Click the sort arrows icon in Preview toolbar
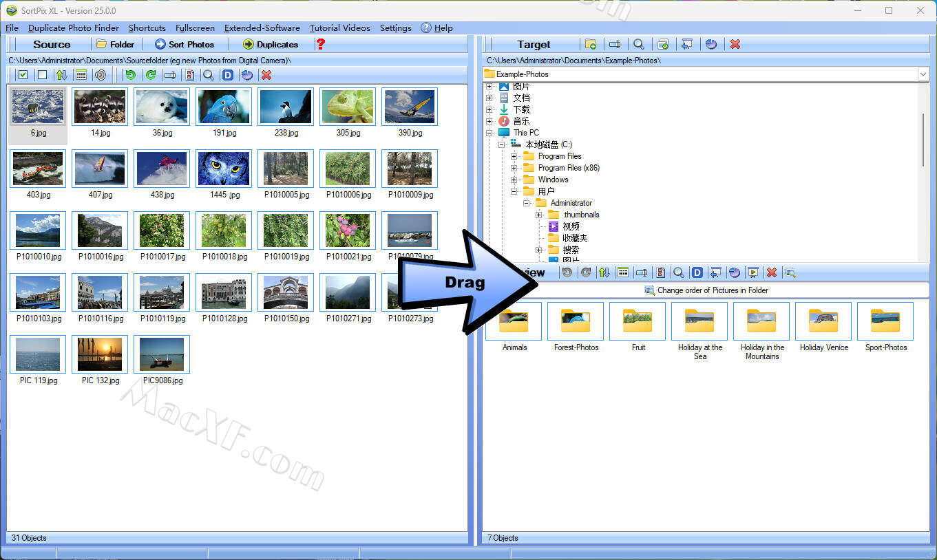The height and width of the screenshot is (560, 937). (604, 272)
